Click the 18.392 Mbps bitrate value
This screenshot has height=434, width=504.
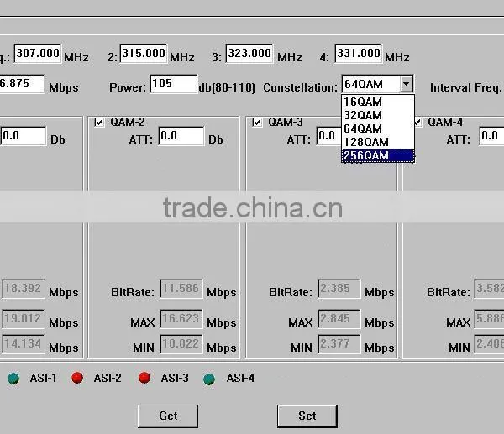[24, 289]
